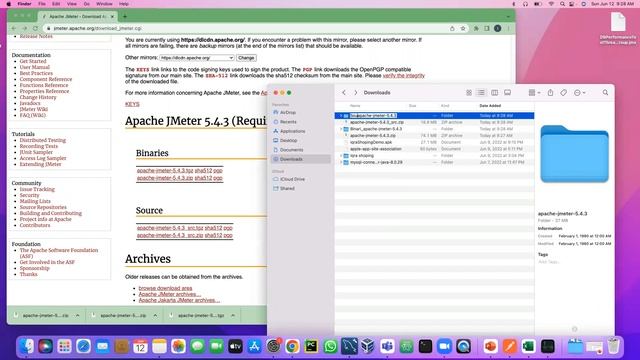Switch Finder to column view
The width and height of the screenshot is (640, 360).
tap(494, 93)
